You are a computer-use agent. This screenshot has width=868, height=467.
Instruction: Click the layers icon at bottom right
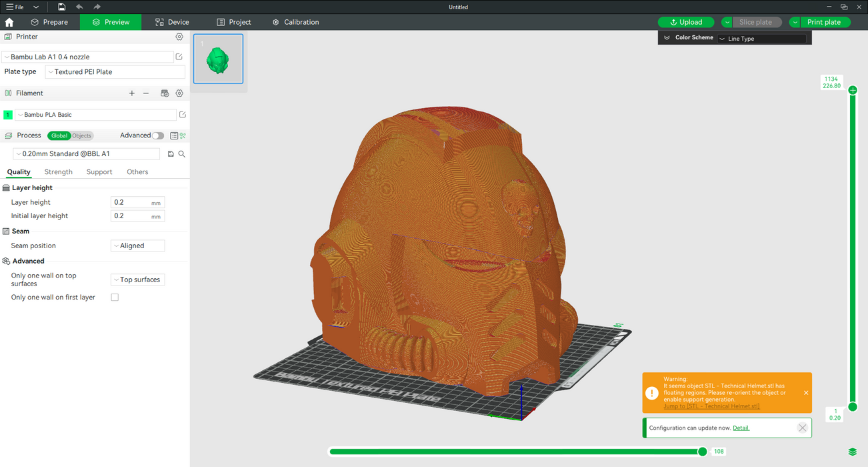tap(853, 452)
